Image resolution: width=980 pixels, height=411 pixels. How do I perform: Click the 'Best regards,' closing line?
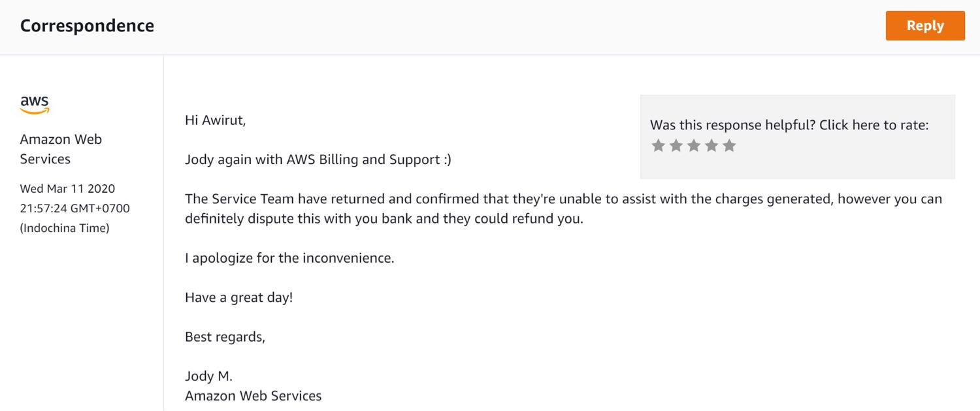225,337
